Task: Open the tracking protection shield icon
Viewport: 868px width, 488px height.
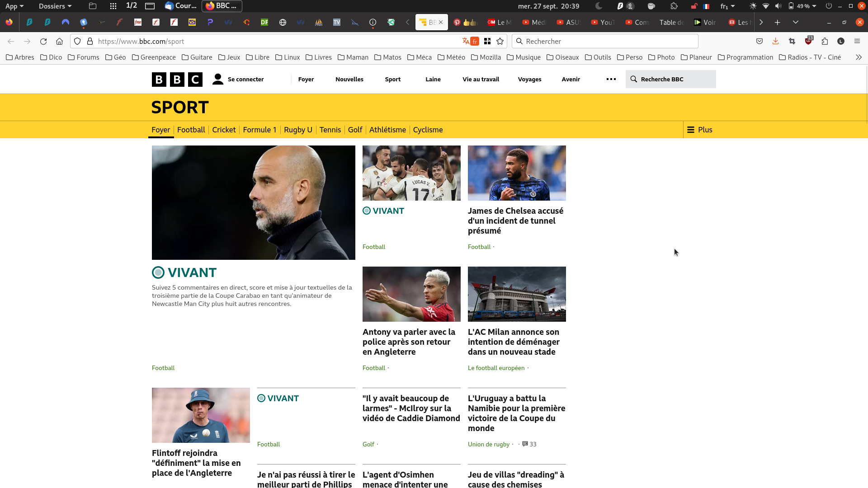Action: [77, 41]
